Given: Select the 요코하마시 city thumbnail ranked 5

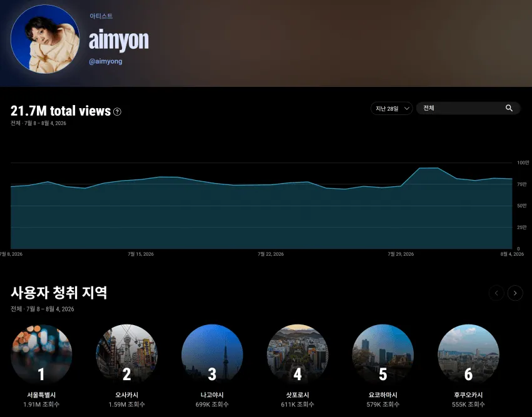Looking at the screenshot, I should coord(383,354).
